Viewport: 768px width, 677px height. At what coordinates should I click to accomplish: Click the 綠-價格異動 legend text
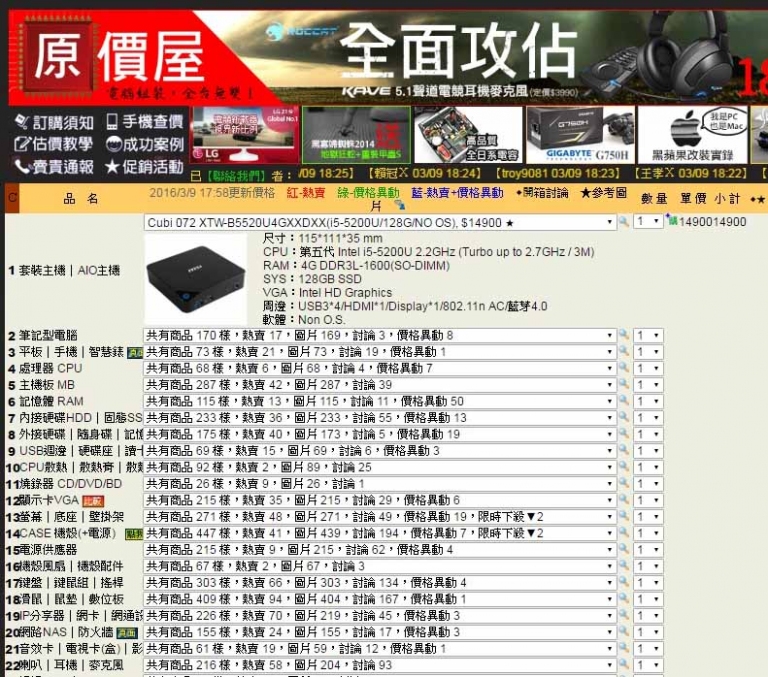(x=368, y=193)
